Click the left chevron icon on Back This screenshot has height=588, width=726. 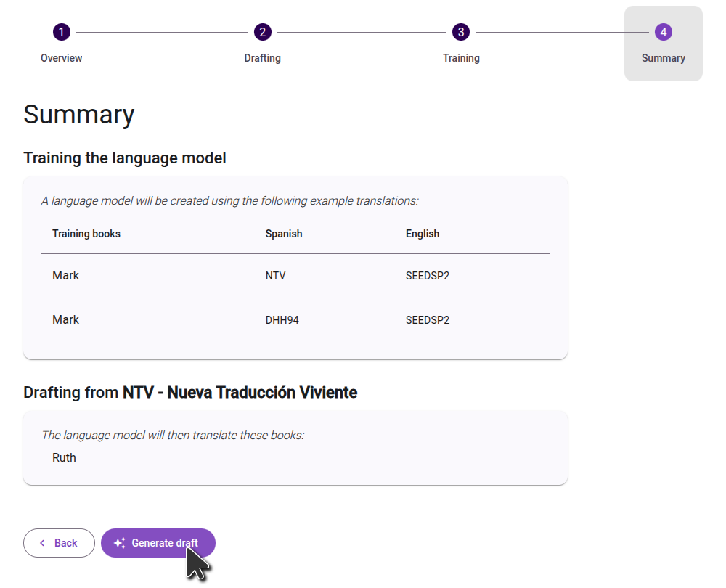point(42,543)
